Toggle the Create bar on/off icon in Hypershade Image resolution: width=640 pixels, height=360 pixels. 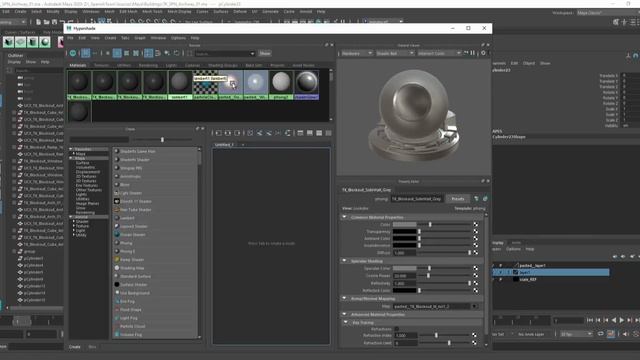click(x=73, y=53)
